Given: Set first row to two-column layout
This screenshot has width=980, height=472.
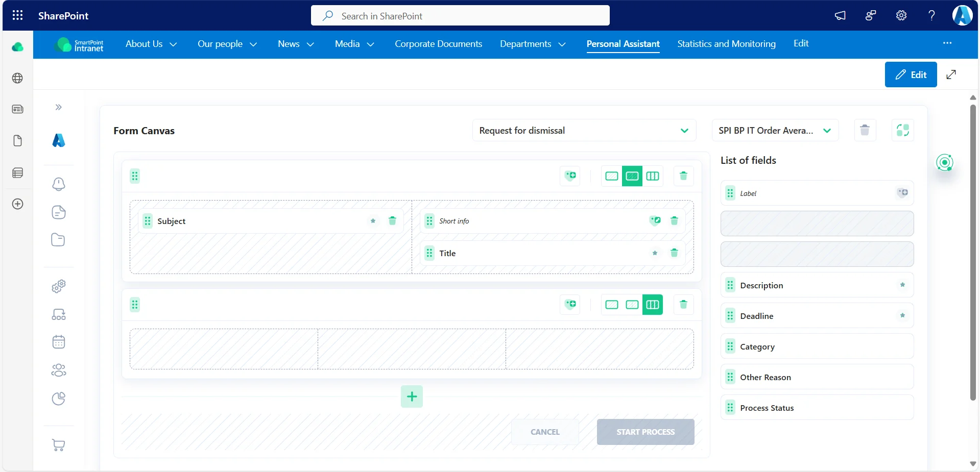Looking at the screenshot, I should 632,176.
